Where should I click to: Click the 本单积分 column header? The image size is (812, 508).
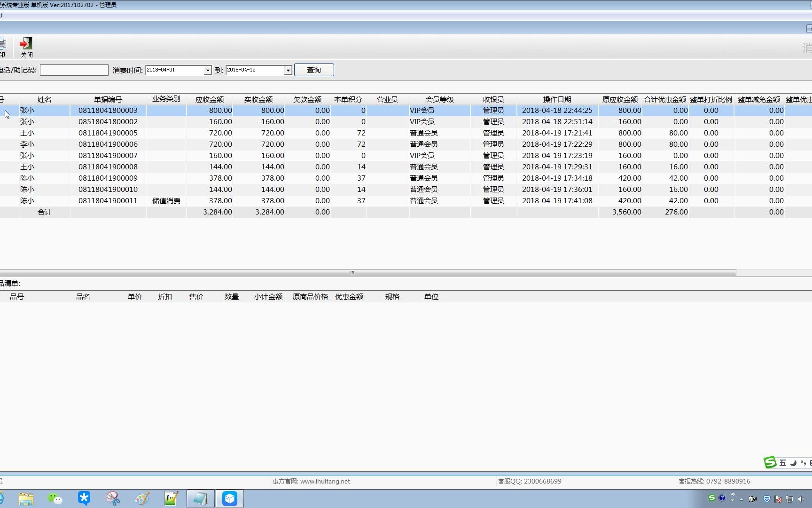348,99
